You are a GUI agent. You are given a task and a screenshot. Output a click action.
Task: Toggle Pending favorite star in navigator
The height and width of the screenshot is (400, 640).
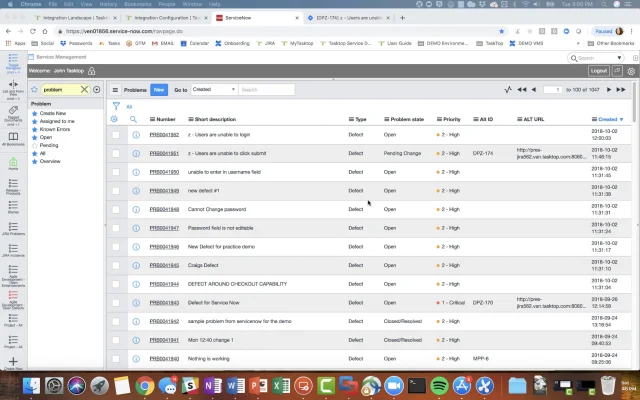[x=35, y=145]
